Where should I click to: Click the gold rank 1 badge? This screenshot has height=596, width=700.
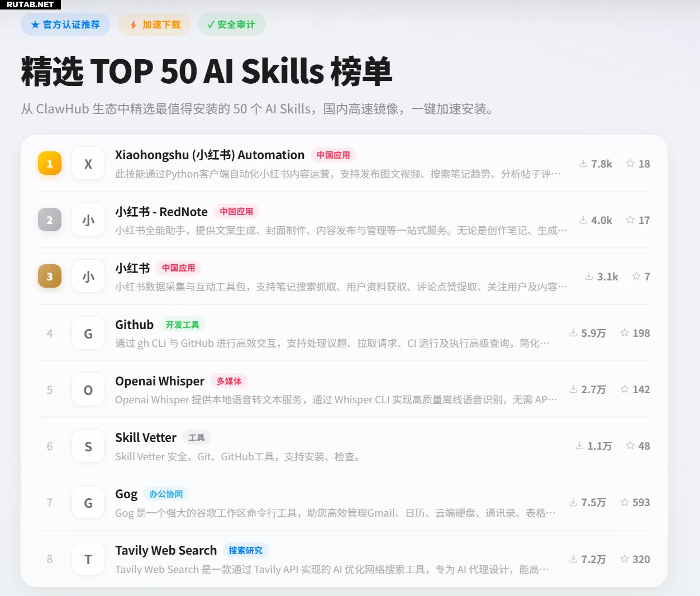pos(50,164)
